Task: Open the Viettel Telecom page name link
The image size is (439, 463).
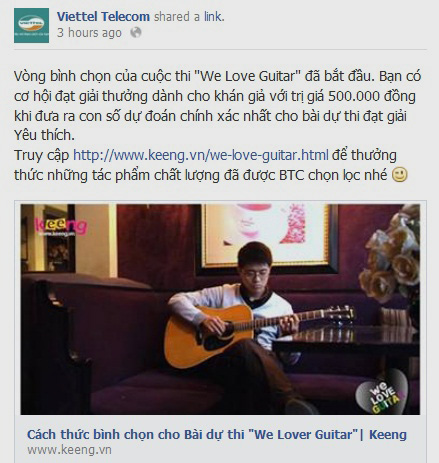Action: [103, 16]
